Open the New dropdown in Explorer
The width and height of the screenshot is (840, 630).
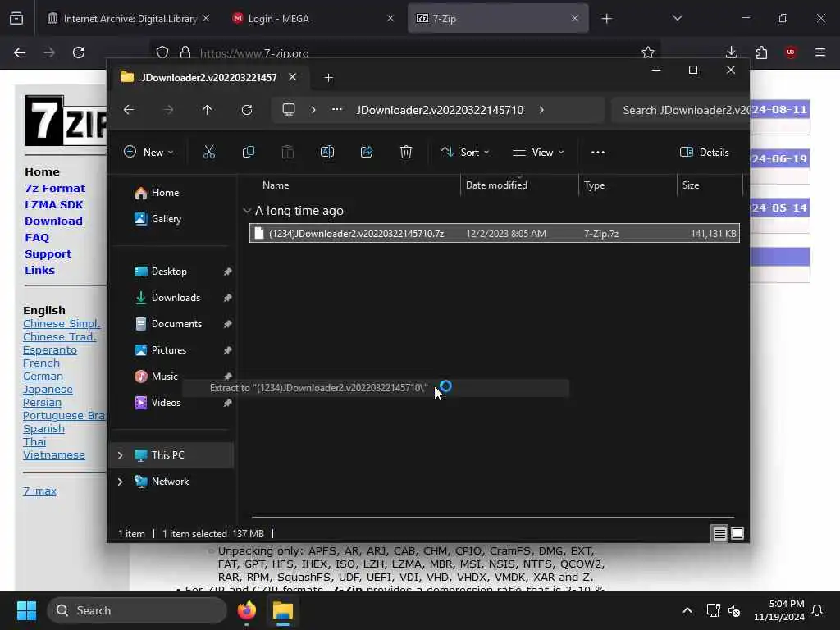149,152
